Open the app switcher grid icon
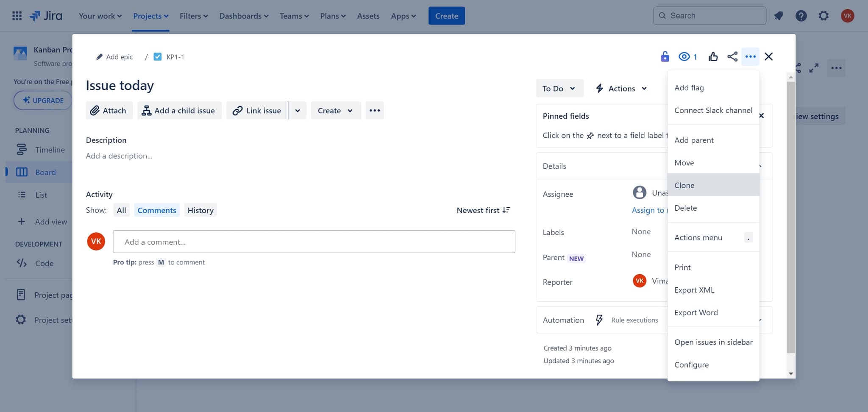The image size is (868, 412). (x=17, y=16)
